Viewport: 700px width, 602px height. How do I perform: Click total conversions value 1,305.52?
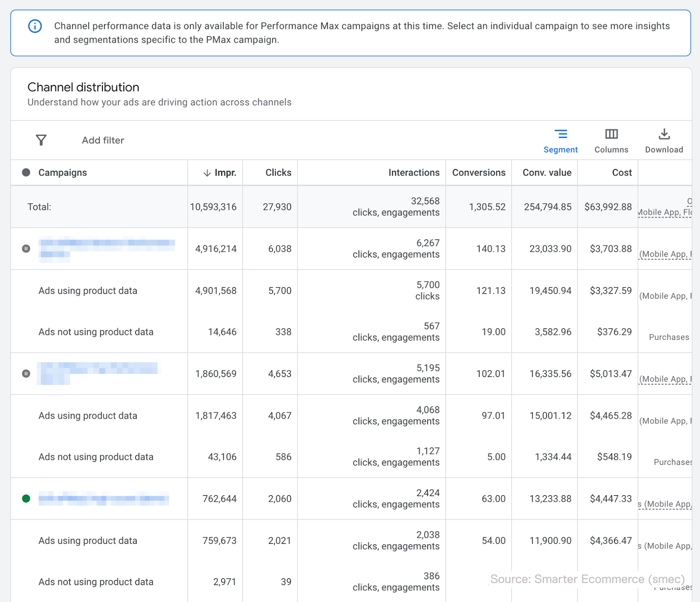pos(487,207)
